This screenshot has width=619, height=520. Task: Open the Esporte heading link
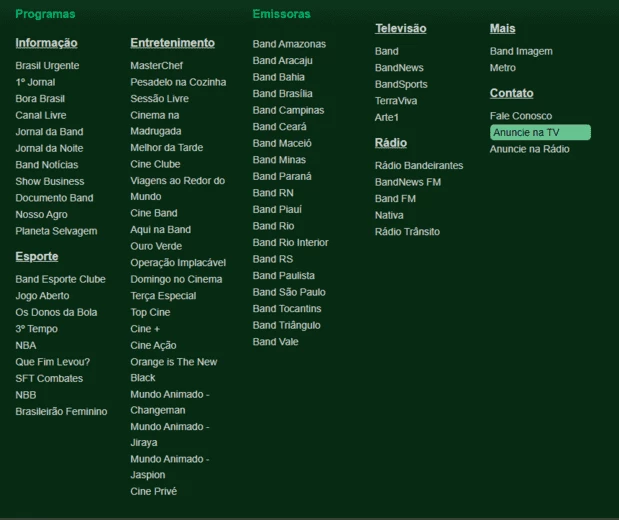tap(37, 257)
